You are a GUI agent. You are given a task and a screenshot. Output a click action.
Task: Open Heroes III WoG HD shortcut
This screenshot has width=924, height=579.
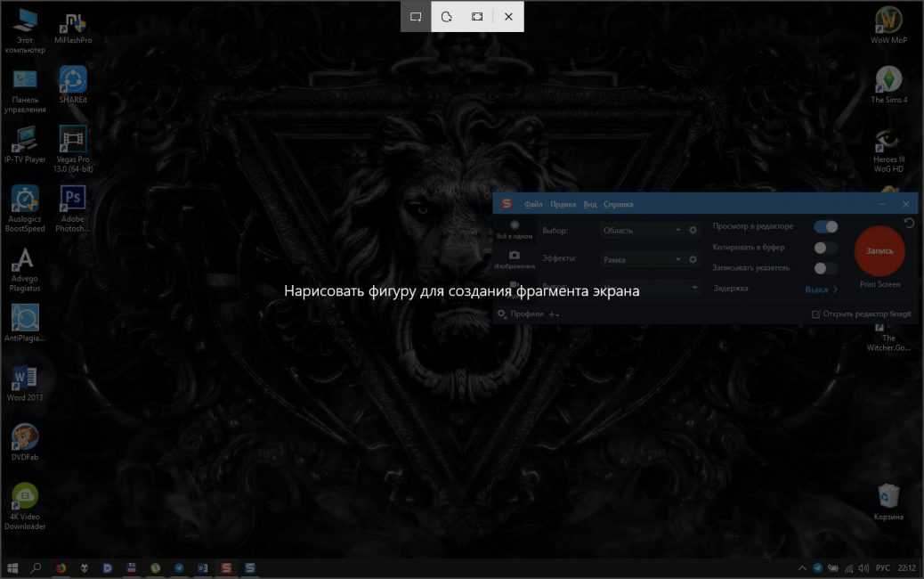coord(888,151)
